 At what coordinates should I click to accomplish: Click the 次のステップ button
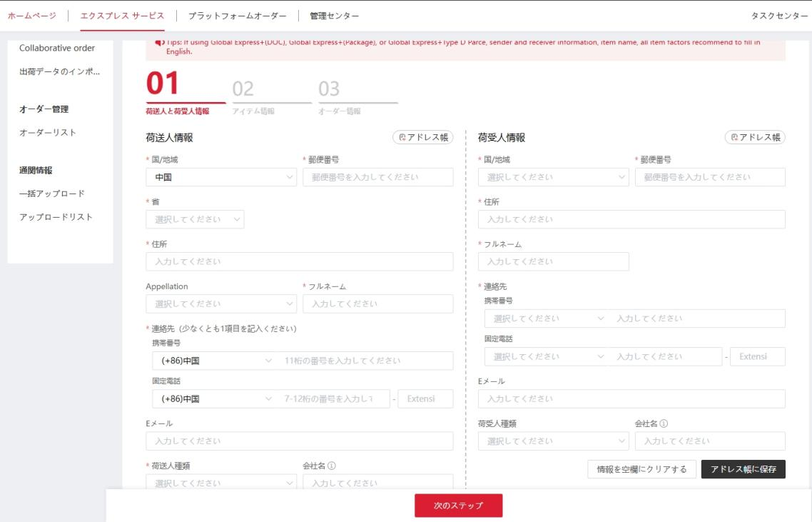pos(459,505)
